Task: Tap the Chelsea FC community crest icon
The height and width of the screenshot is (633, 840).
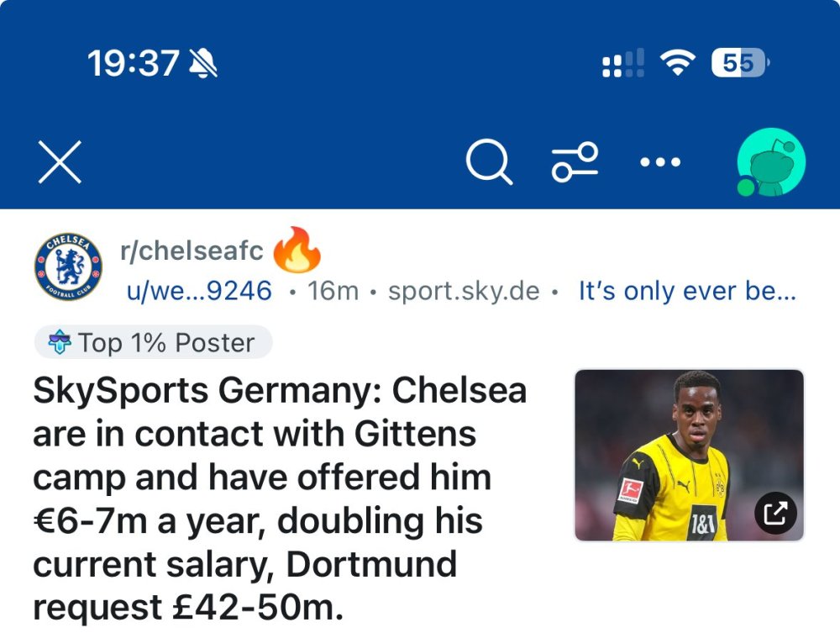Action: [x=68, y=266]
